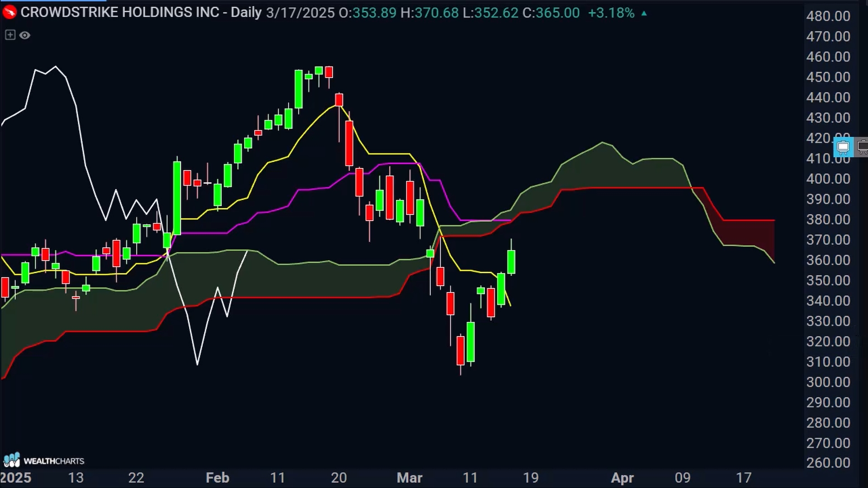The height and width of the screenshot is (488, 868).
Task: Click the 360.00 price axis label
Action: point(828,260)
